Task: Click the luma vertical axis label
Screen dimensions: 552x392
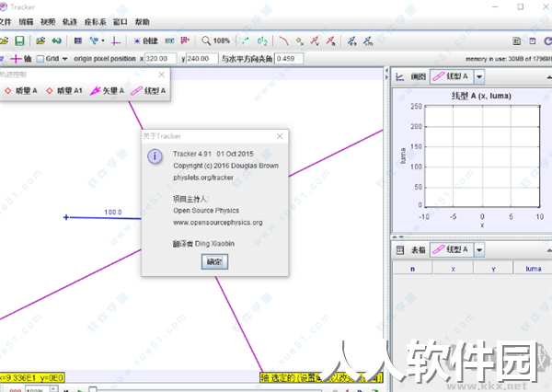Action: 403,156
